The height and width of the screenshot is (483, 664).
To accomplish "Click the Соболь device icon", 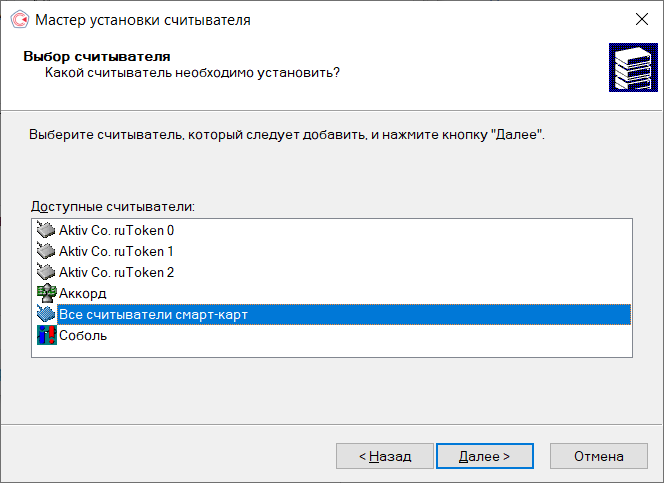I will click(x=46, y=335).
